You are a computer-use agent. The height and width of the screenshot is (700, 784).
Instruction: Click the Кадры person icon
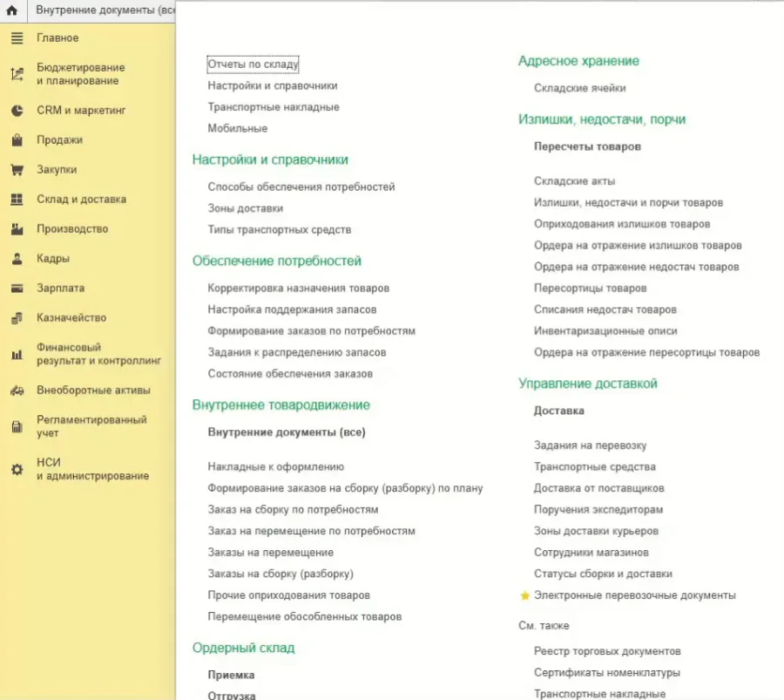[x=17, y=259]
